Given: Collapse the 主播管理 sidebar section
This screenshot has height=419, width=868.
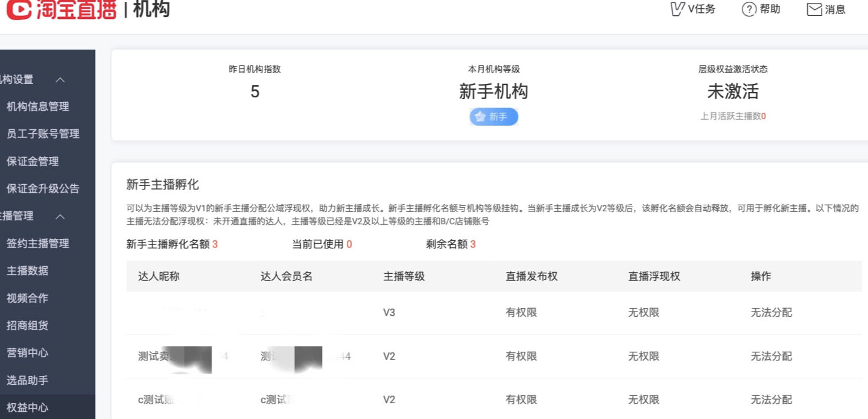Looking at the screenshot, I should coord(60,217).
